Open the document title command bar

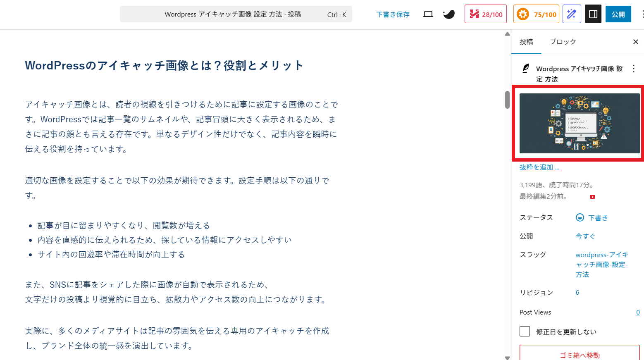[x=236, y=14]
